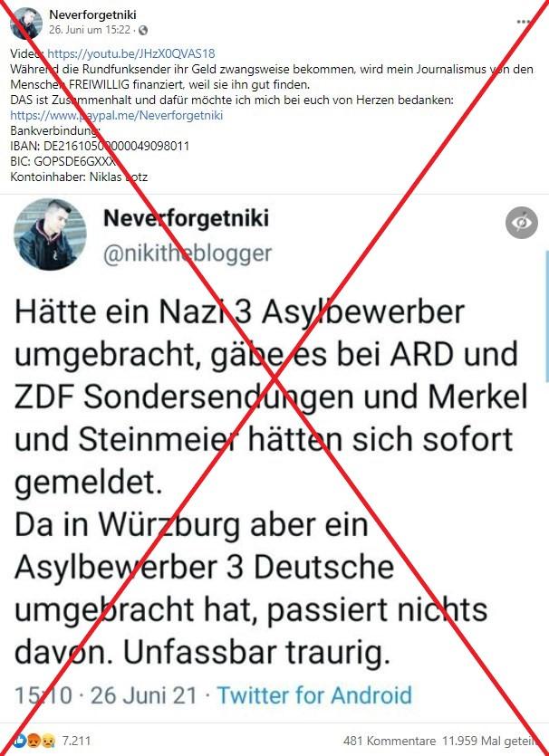Click the scrollbar at right edge
This screenshot has height=756, width=549.
tap(546, 317)
